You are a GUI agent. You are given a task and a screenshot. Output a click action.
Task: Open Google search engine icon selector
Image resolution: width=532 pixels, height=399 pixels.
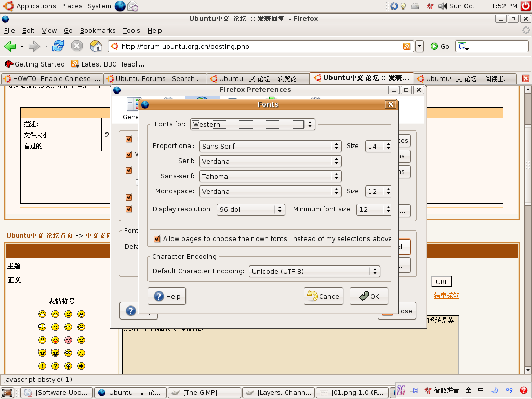point(463,46)
